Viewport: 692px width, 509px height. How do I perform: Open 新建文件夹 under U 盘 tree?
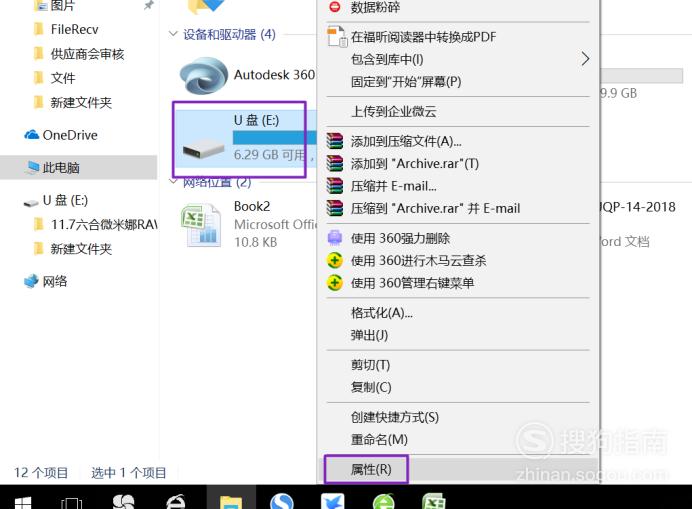[x=81, y=249]
